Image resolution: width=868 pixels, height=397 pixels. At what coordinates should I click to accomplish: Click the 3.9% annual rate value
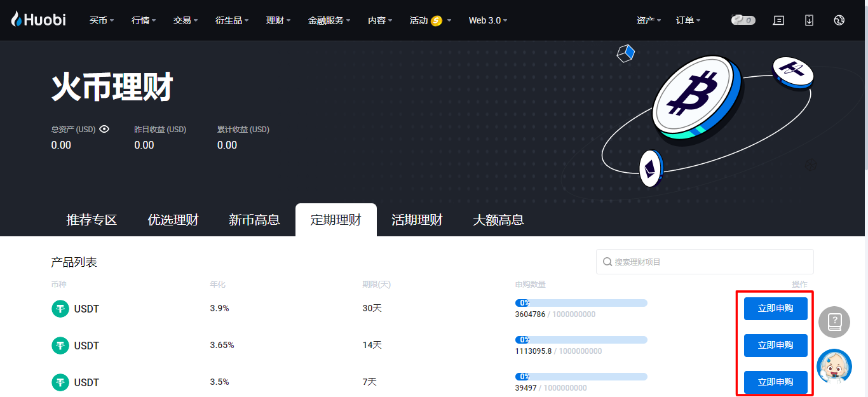(220, 308)
